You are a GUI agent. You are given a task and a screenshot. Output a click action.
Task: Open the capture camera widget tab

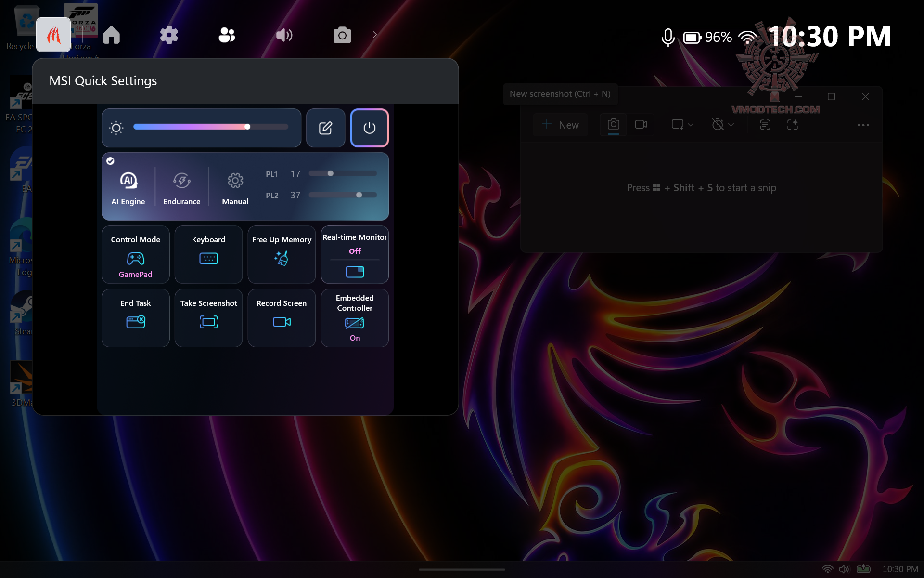[342, 35]
